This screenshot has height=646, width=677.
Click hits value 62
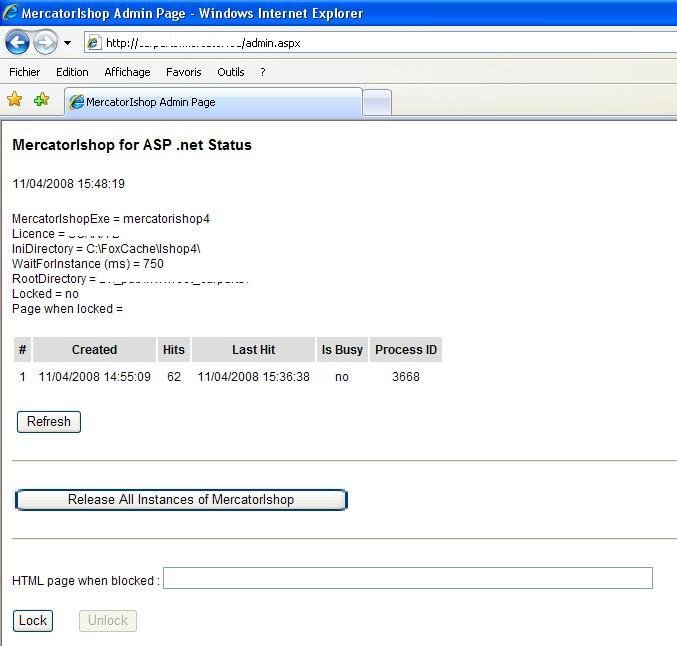174,377
